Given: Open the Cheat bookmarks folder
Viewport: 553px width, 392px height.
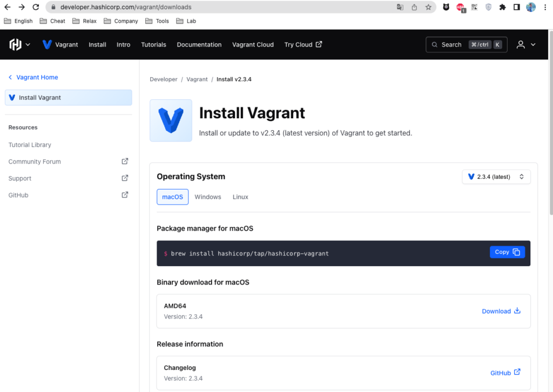Looking at the screenshot, I should click(52, 21).
